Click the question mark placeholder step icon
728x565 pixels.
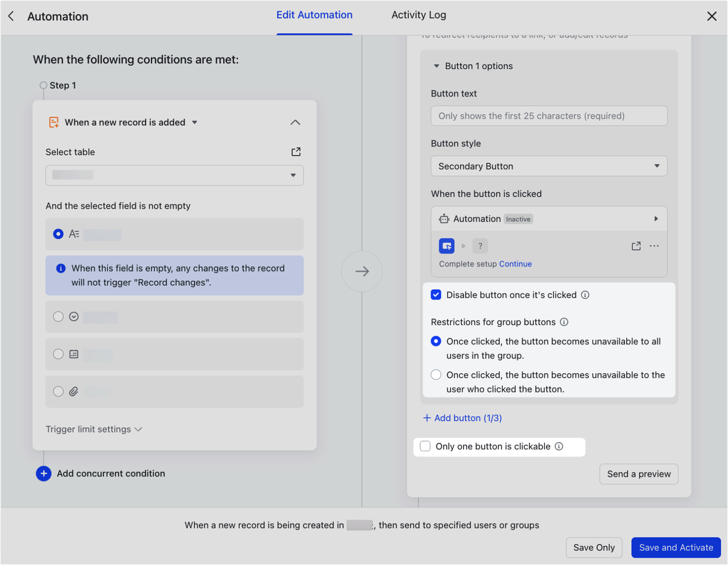point(480,246)
